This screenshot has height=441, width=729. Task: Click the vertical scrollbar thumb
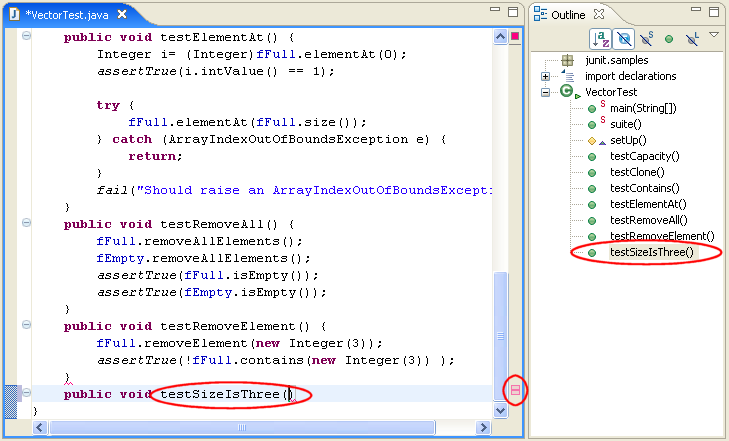tap(500, 336)
